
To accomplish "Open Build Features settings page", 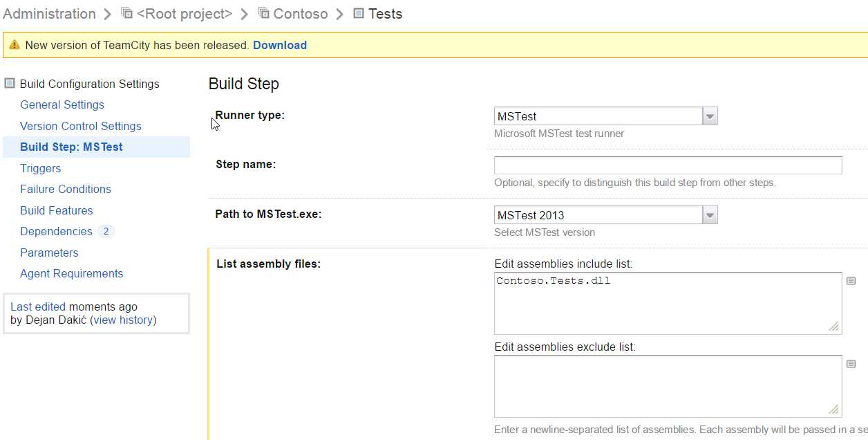I will coord(57,210).
